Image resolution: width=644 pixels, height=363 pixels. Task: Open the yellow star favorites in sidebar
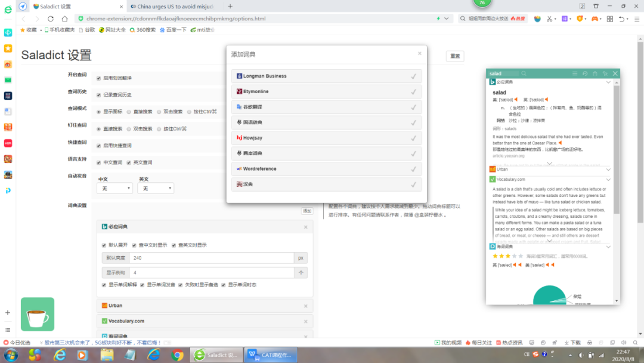(x=8, y=48)
